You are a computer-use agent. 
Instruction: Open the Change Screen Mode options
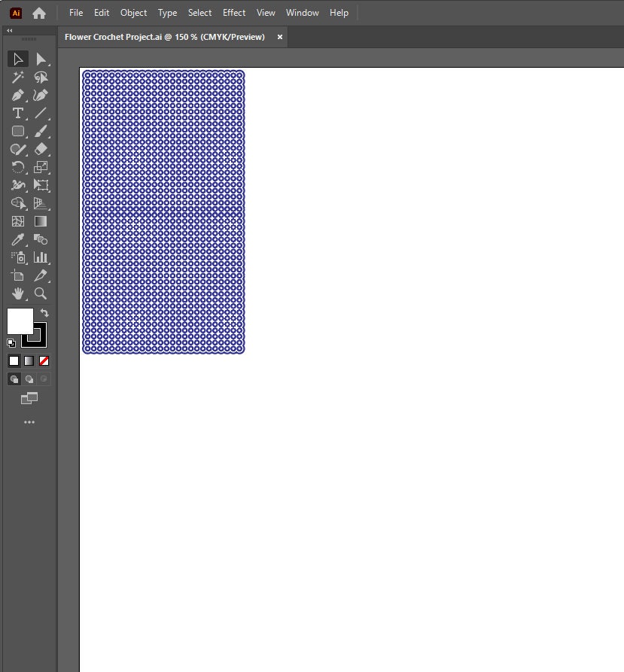pyautogui.click(x=29, y=398)
